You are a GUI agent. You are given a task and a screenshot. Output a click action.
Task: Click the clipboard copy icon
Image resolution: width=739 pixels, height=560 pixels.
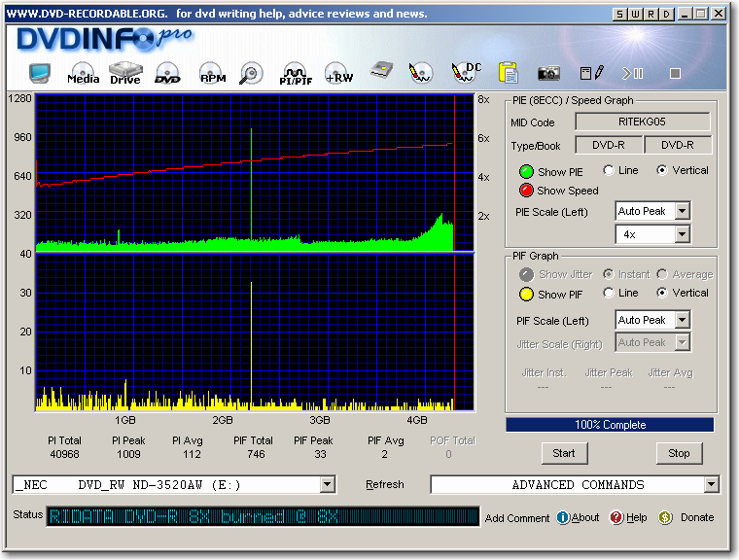[508, 73]
